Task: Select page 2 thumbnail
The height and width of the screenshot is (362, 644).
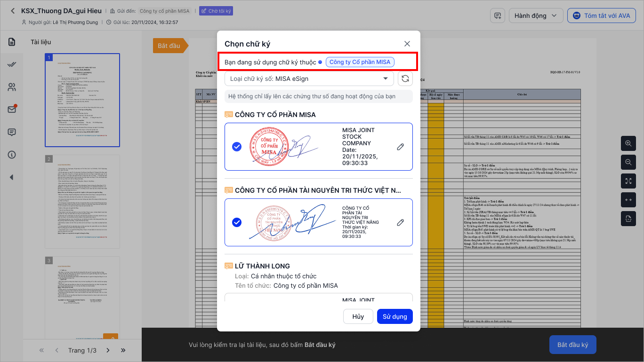Action: tap(82, 202)
